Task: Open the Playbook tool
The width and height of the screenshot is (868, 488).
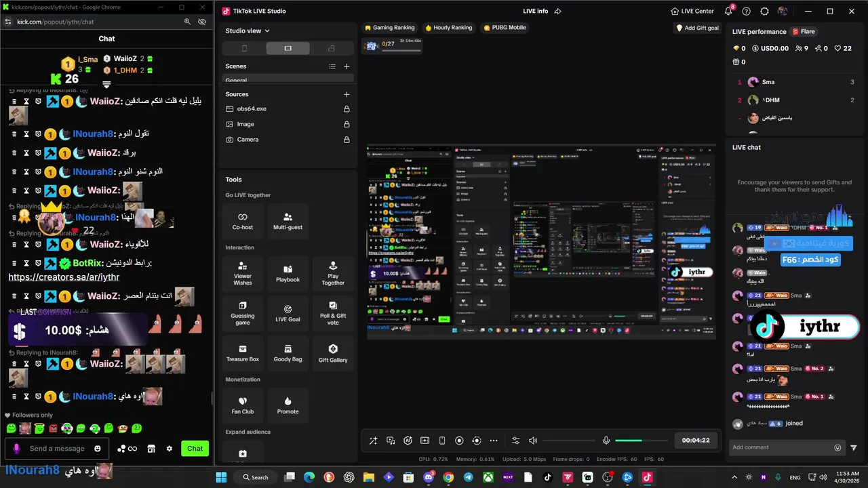Action: [x=288, y=273]
